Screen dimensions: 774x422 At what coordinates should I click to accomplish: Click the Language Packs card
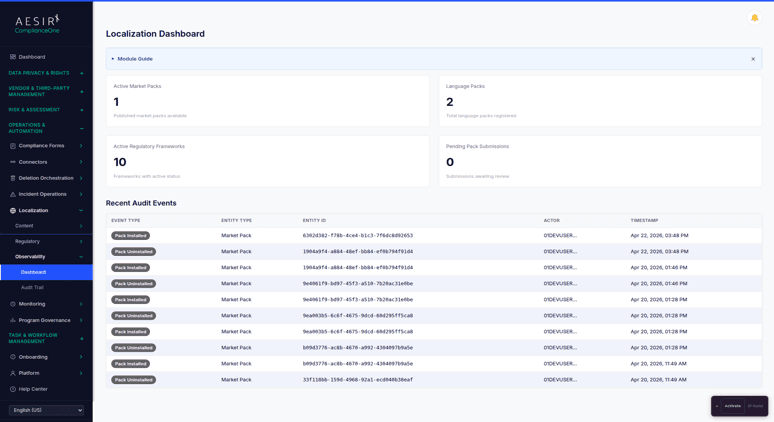tap(600, 101)
